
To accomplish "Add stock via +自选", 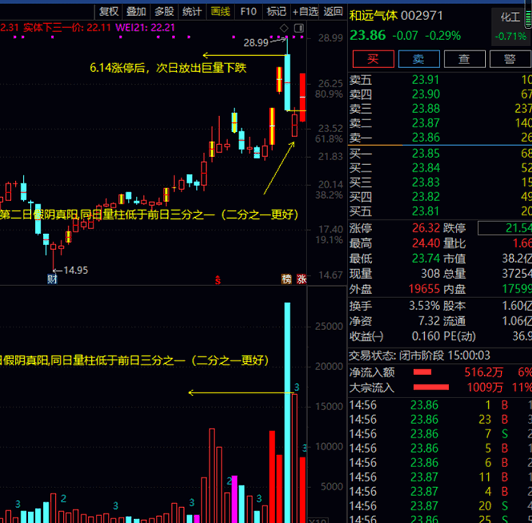I will (x=305, y=12).
